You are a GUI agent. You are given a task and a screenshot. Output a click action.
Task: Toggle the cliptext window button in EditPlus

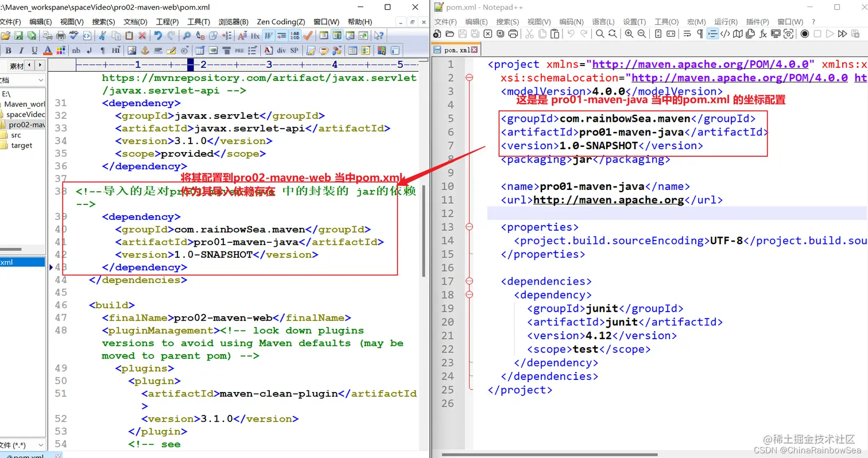[323, 36]
